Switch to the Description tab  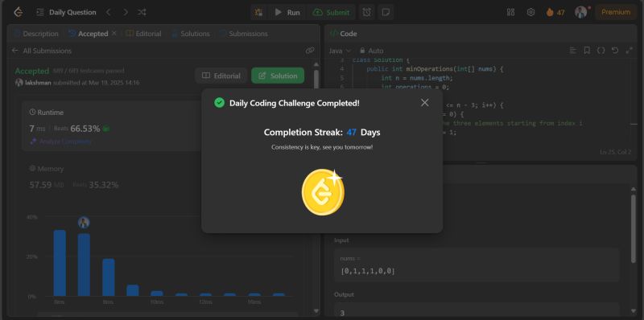pyautogui.click(x=35, y=34)
